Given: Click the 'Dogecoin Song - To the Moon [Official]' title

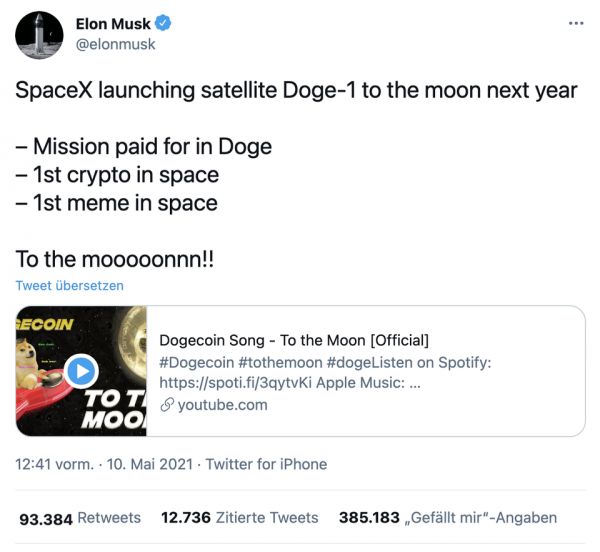Looking at the screenshot, I should [294, 339].
